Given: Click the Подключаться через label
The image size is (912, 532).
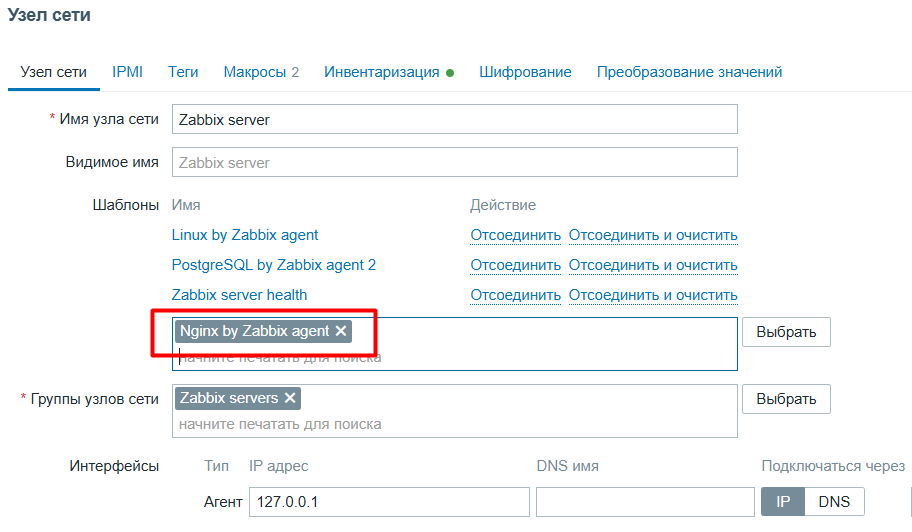Looking at the screenshot, I should pos(833,466).
